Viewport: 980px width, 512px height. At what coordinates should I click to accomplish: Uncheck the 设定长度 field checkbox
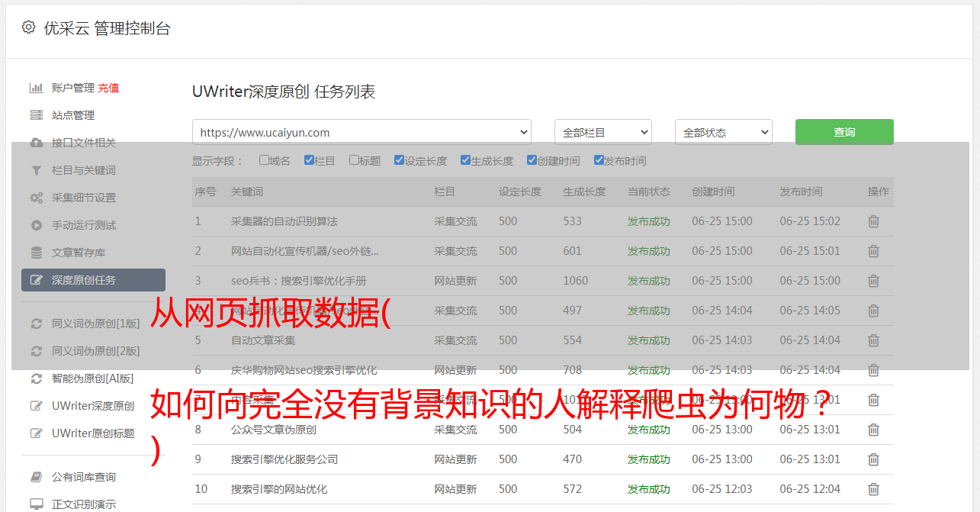coord(399,160)
